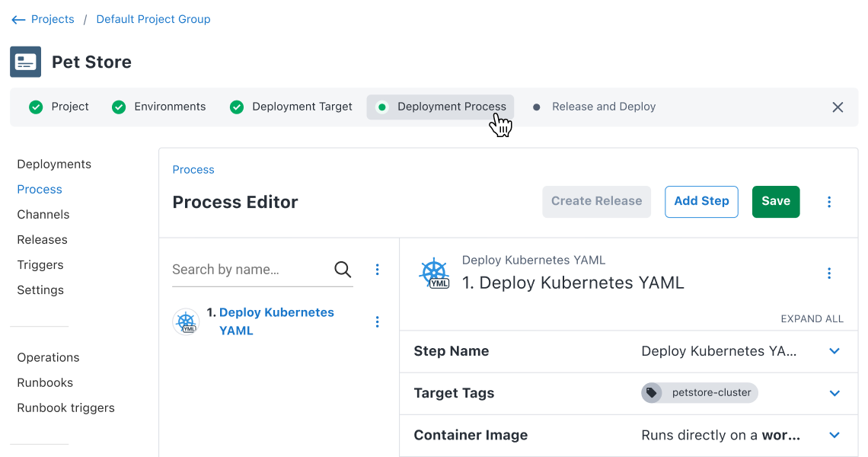Click large Kubernetes YAML step icon

[434, 273]
